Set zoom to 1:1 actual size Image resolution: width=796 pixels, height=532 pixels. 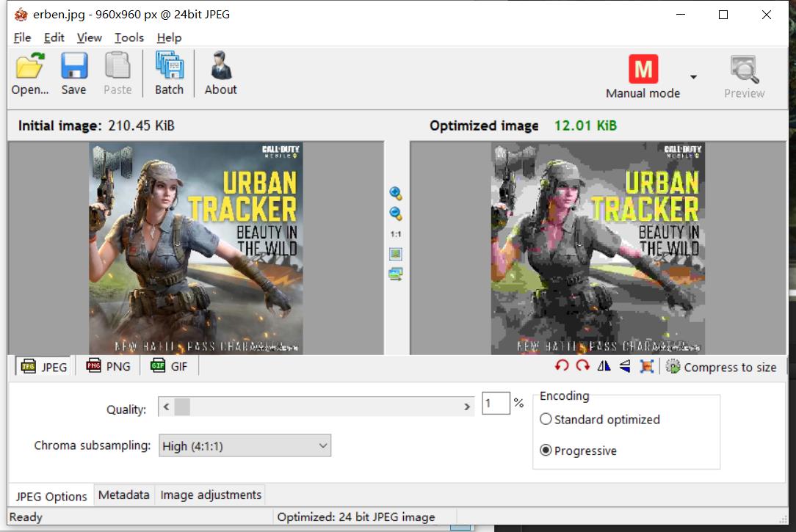tap(396, 234)
